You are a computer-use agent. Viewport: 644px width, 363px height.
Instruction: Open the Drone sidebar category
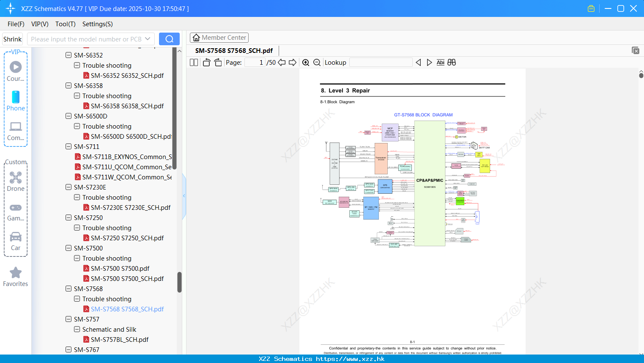tap(16, 181)
